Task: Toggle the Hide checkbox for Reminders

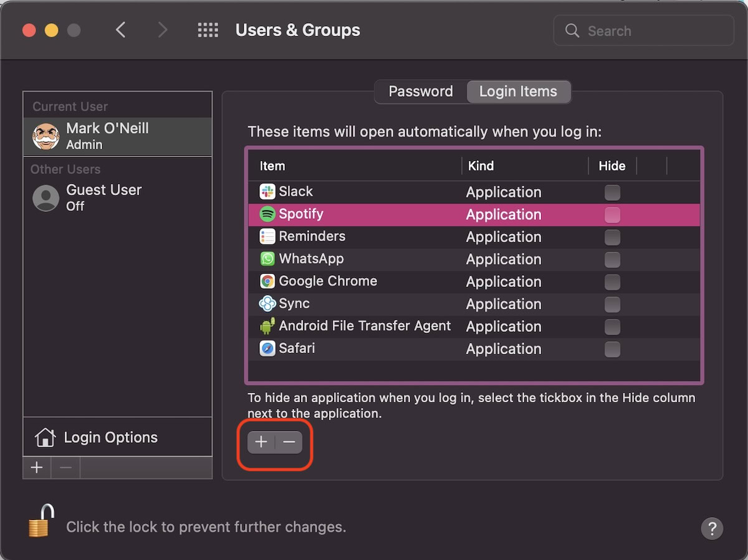Action: 613,237
